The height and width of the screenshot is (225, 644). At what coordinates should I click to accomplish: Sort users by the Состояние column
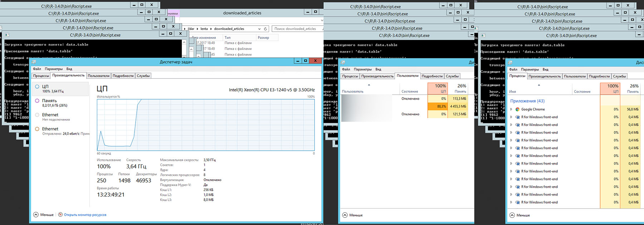414,89
